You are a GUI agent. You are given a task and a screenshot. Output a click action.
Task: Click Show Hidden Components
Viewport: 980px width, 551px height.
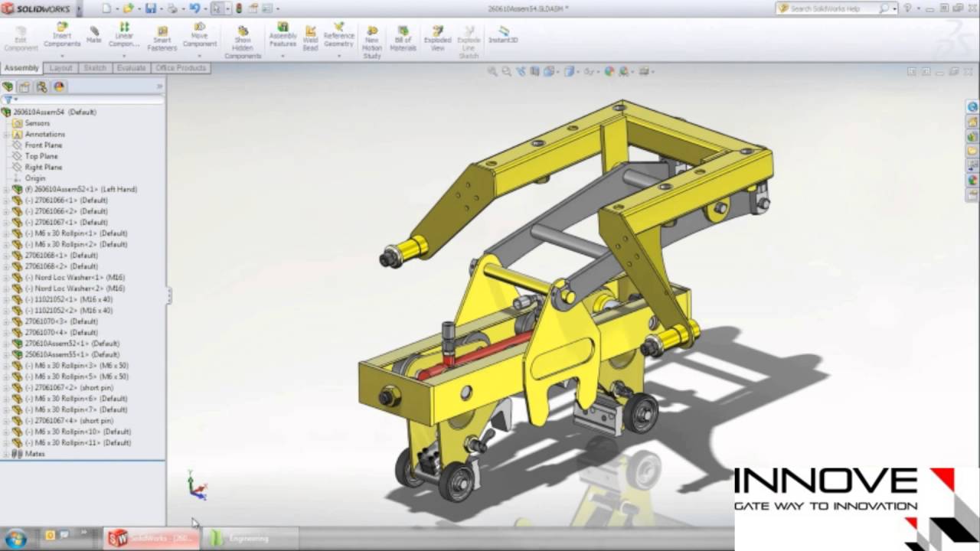[x=243, y=43]
